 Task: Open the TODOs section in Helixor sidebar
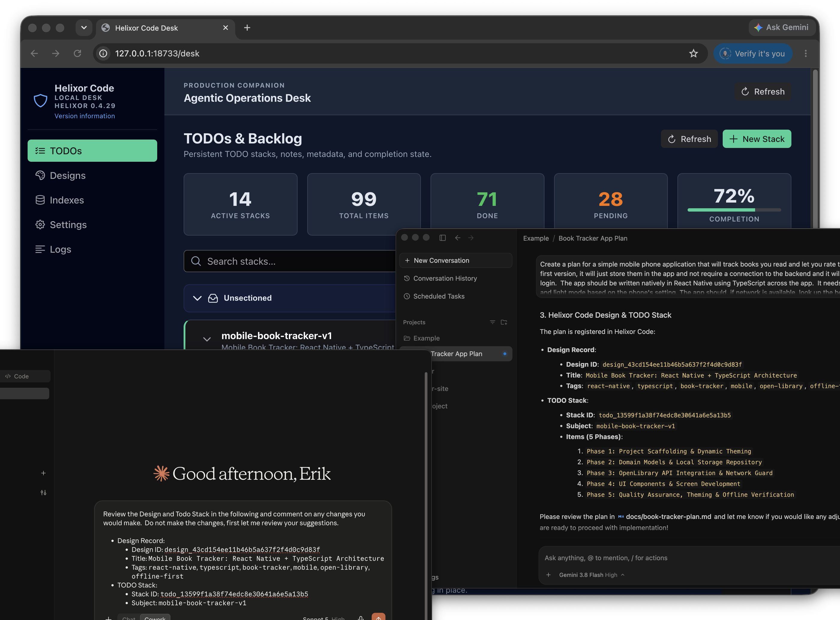[x=92, y=150]
